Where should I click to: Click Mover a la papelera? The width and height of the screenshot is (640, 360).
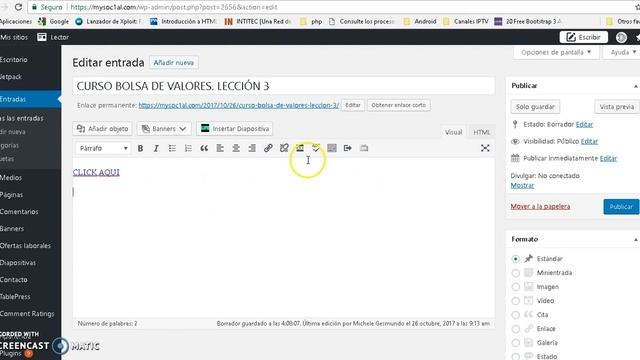pos(540,207)
